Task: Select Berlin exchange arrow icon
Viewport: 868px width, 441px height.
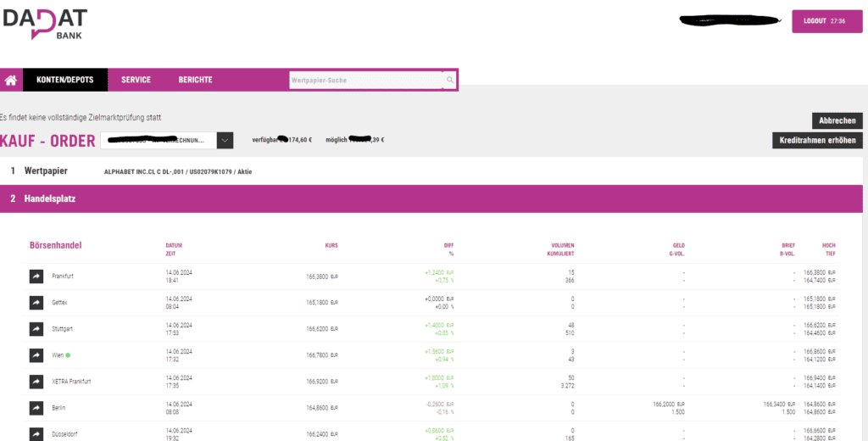Action: 36,408
